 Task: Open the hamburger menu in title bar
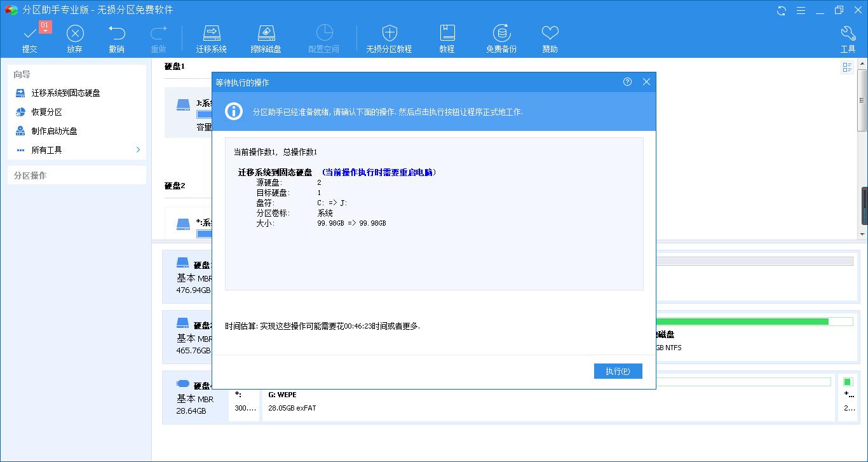click(801, 10)
